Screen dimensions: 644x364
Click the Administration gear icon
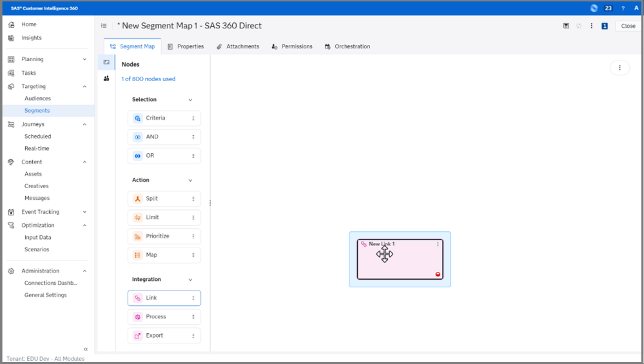click(x=11, y=271)
